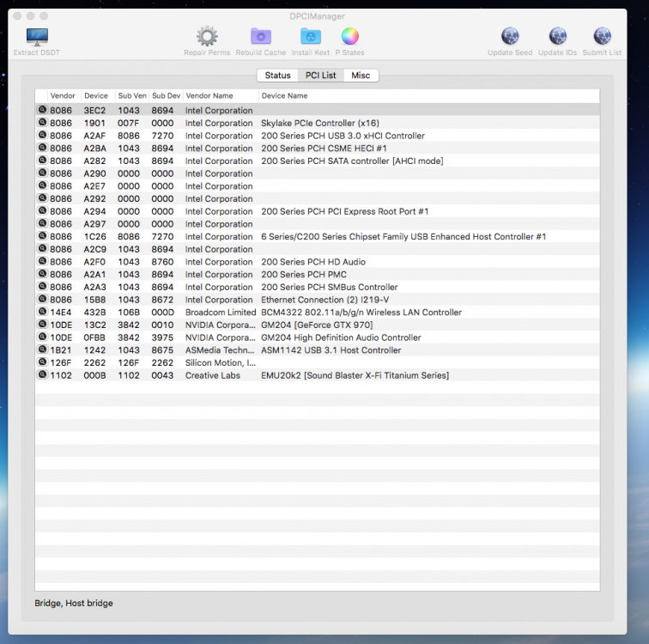Click the lookup icon for BCM4322 Wireless row
Viewport: 649px width, 644px height.
click(x=42, y=312)
